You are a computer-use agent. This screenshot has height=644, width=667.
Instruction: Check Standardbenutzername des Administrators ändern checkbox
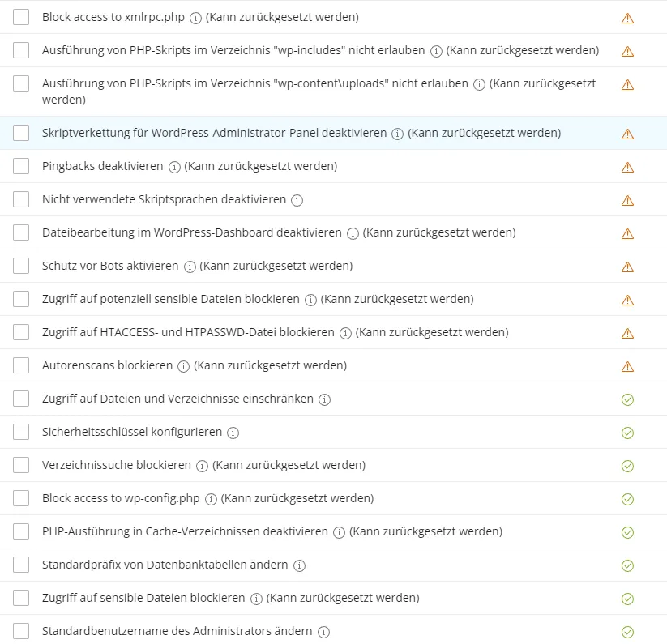[x=21, y=631]
